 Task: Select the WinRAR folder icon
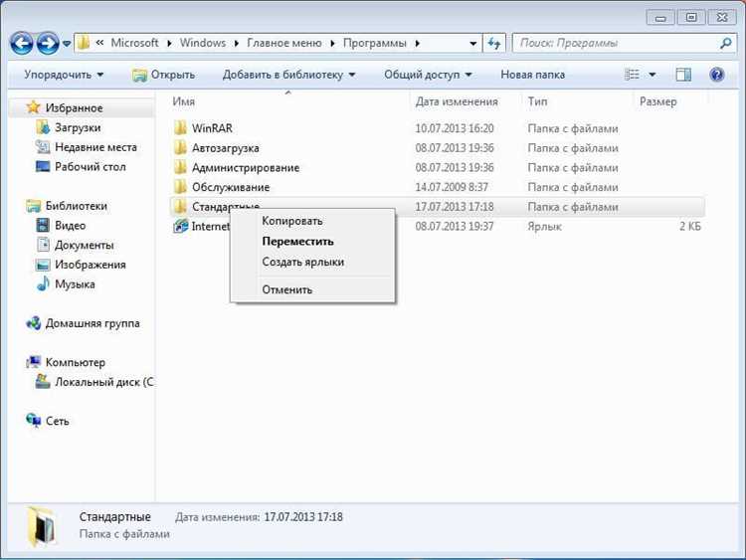coord(180,128)
